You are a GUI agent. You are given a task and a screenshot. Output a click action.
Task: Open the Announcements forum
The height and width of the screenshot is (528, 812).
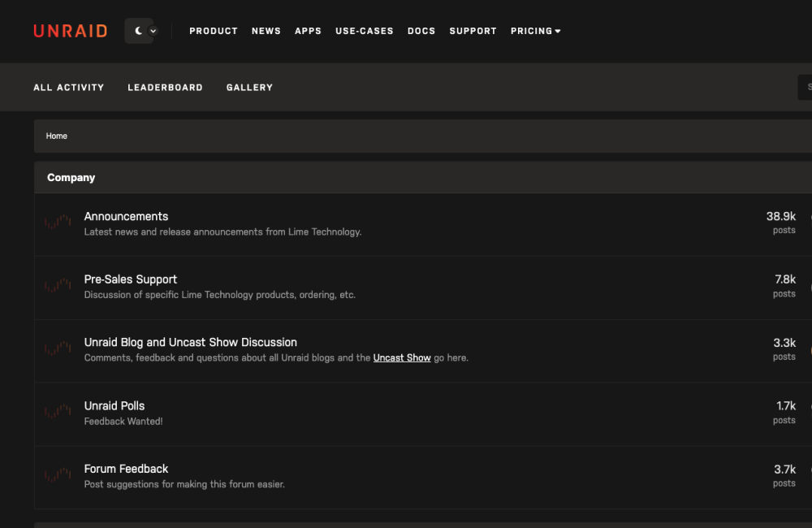[x=127, y=216]
